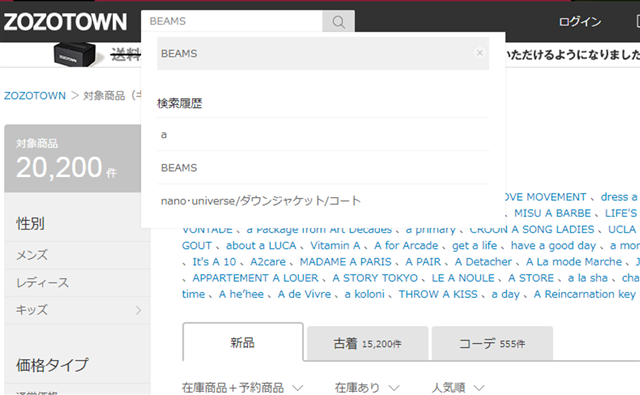Focus the BEAMS search input field
Viewport: 640px width, 395px height.
232,21
